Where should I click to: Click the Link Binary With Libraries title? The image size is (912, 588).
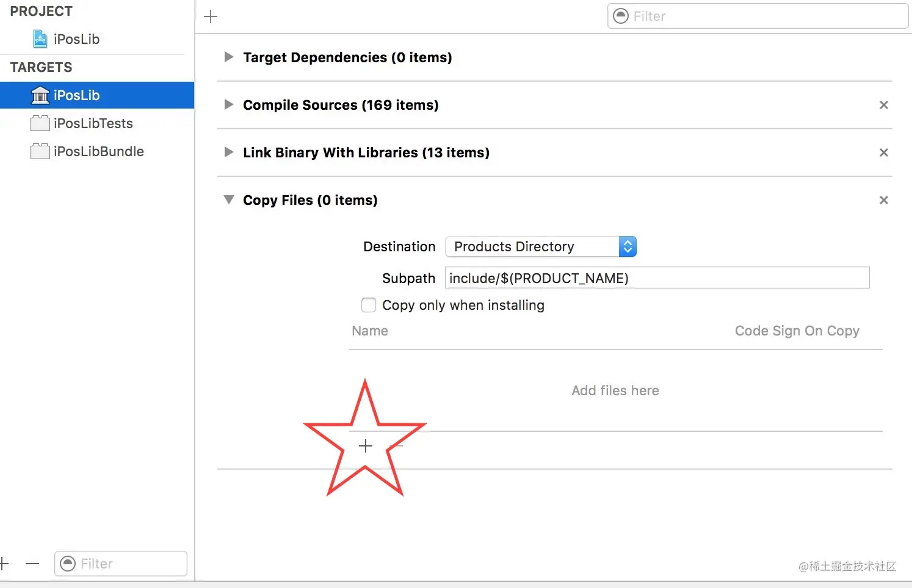pos(366,152)
